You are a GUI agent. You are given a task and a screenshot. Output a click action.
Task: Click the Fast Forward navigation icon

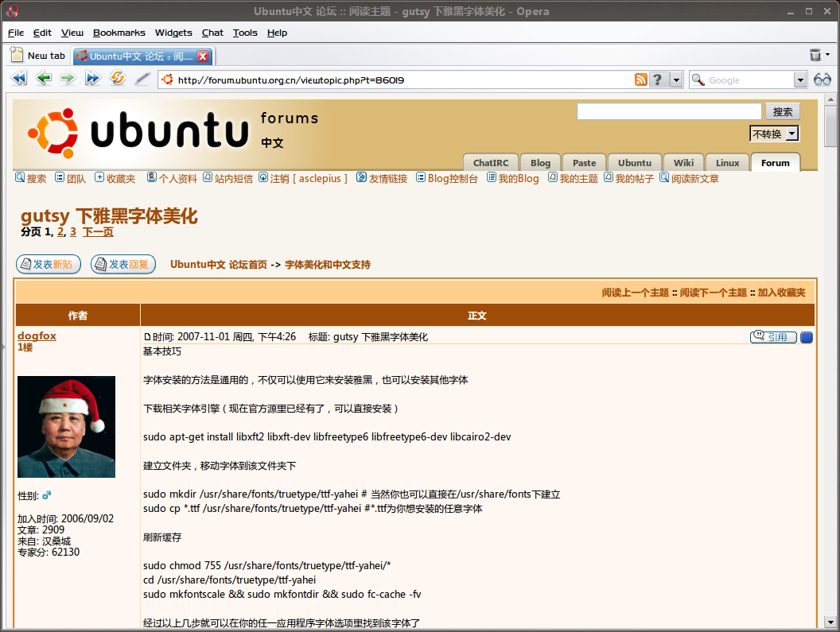click(93, 79)
